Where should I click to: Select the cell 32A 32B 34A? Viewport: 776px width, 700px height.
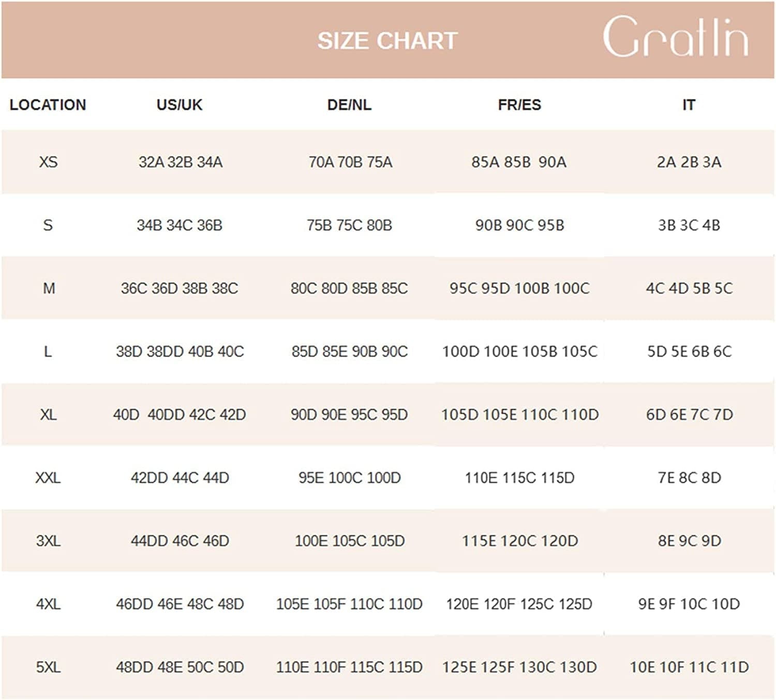point(180,162)
